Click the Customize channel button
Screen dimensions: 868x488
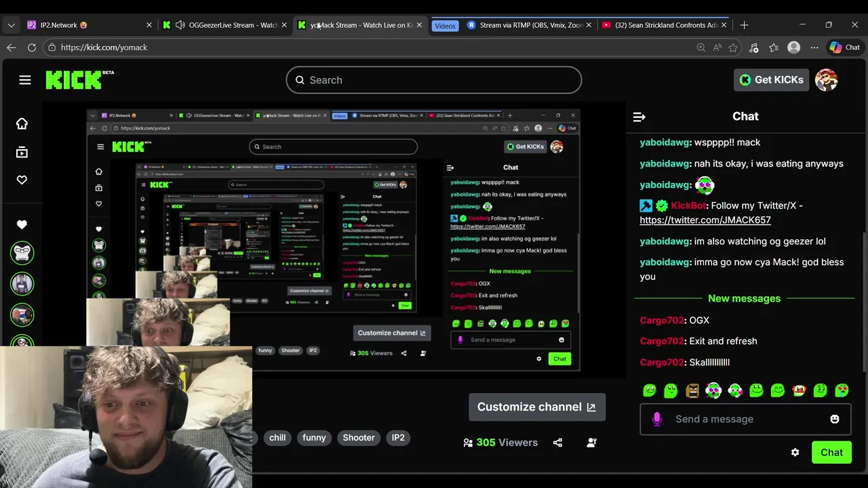(536, 407)
